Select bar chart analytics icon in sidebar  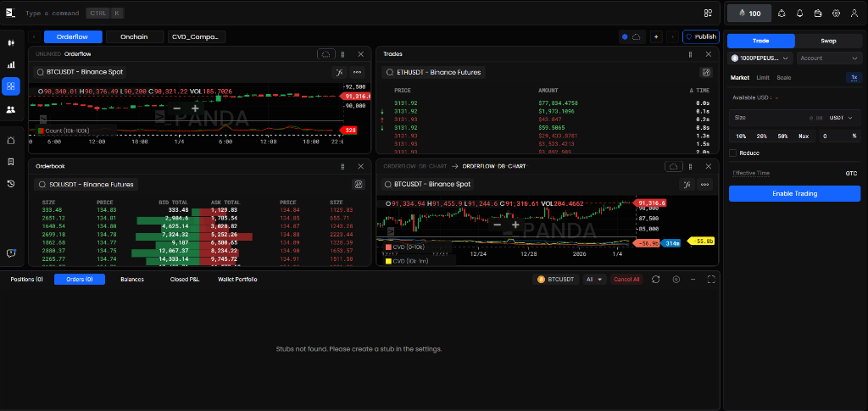[10, 64]
